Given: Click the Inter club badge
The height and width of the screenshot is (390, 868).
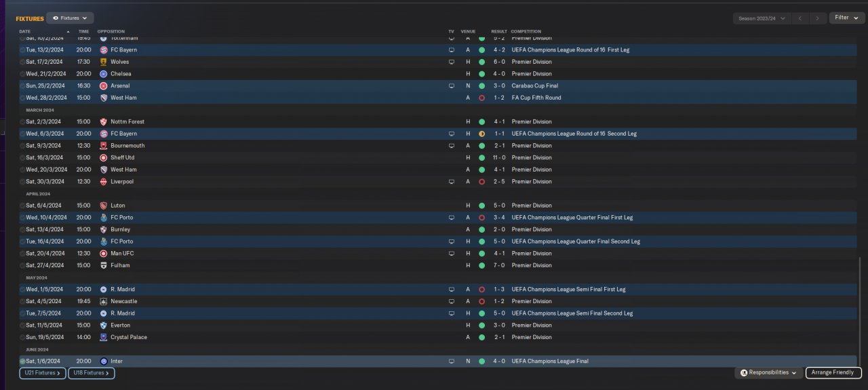Looking at the screenshot, I should click(104, 362).
